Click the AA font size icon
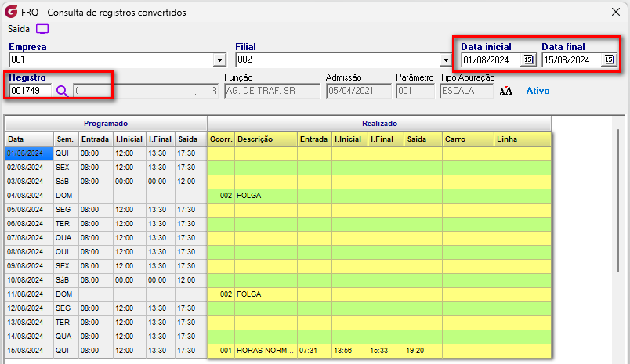The width and height of the screenshot is (630, 364). pos(506,91)
